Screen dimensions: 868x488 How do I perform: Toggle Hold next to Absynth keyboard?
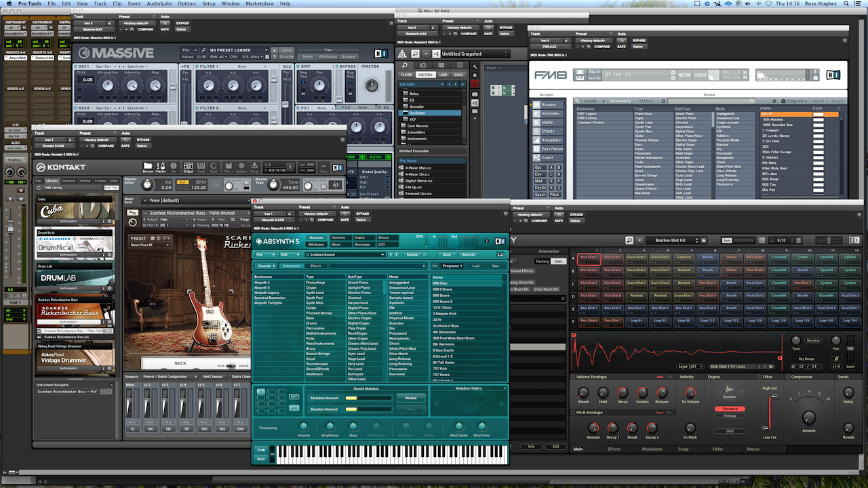tap(261, 459)
